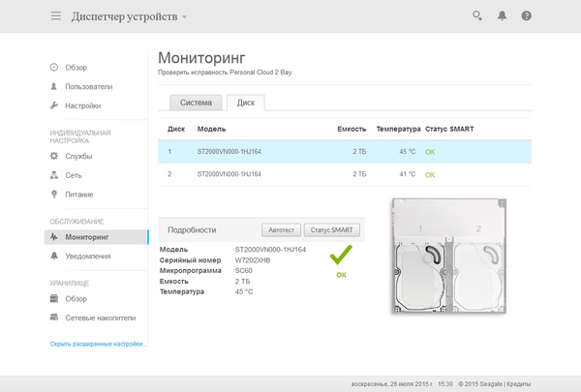Open Пользователи in the sidebar
The height and width of the screenshot is (392, 581).
(88, 86)
